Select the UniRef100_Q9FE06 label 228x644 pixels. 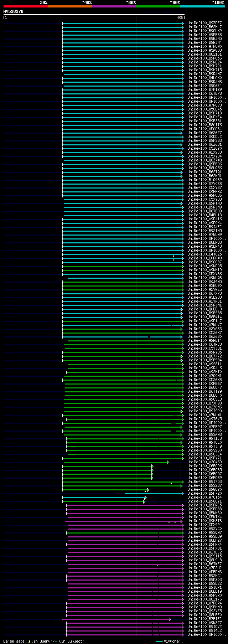tap(204, 164)
